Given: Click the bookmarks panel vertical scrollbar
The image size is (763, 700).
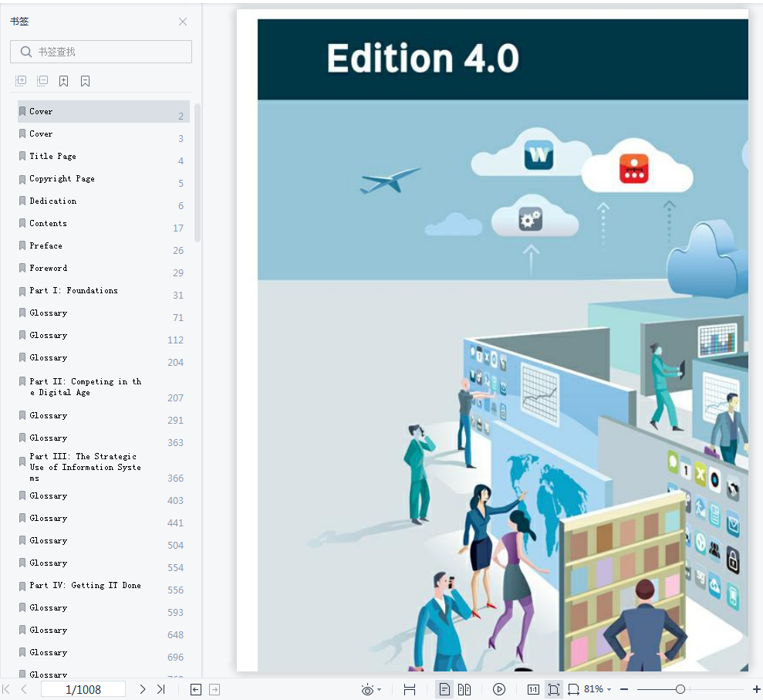Looking at the screenshot, I should coord(197,172).
